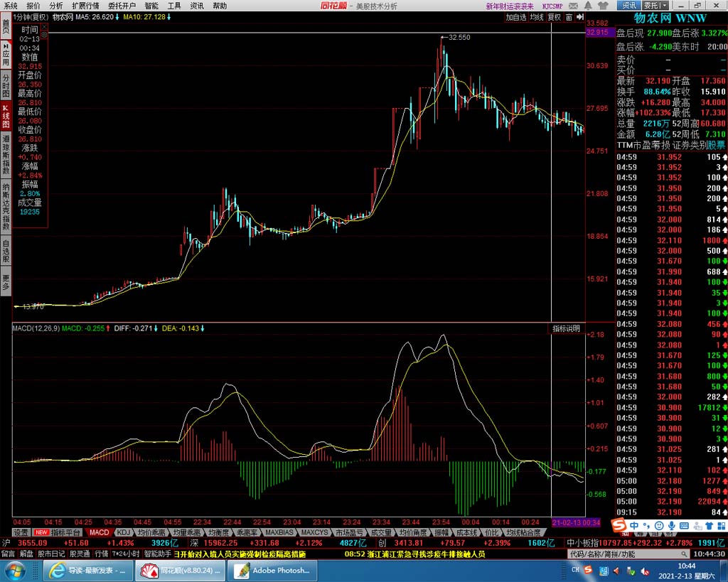Select the MAXBIAS indicator tab
This screenshot has width=728, height=582.
coord(279,532)
